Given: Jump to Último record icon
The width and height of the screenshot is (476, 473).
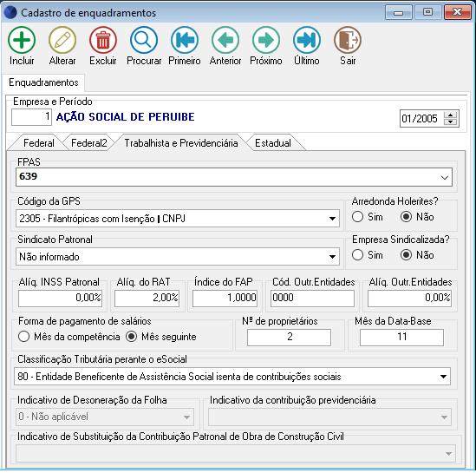Looking at the screenshot, I should point(307,40).
